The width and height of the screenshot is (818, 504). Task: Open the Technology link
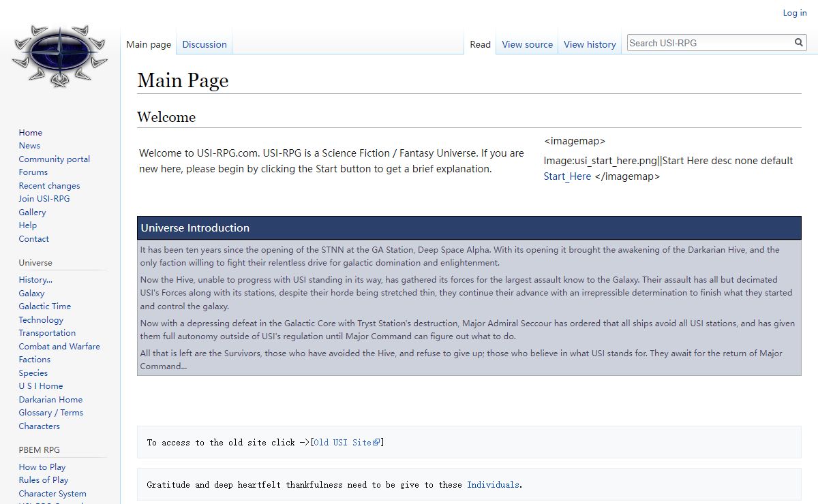tap(41, 319)
